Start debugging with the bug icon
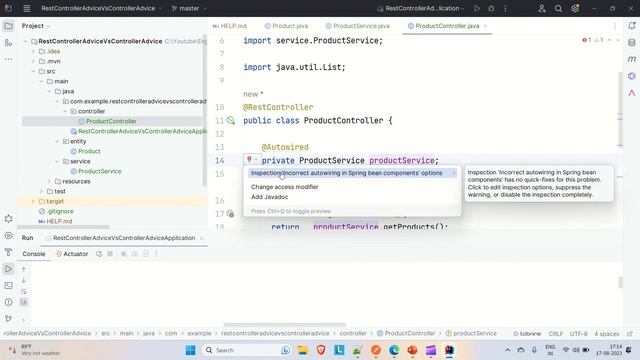Viewport: 640px width, 360px height. click(491, 8)
